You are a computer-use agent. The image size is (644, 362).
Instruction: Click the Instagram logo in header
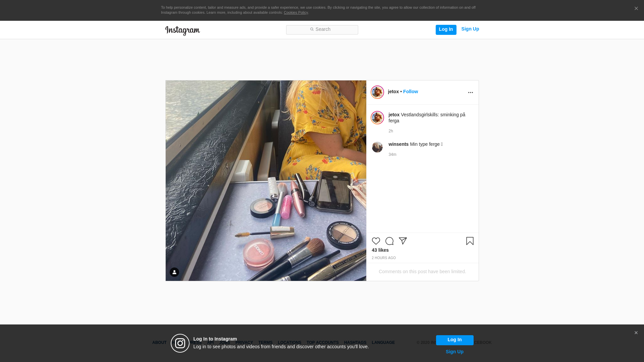[182, 31]
